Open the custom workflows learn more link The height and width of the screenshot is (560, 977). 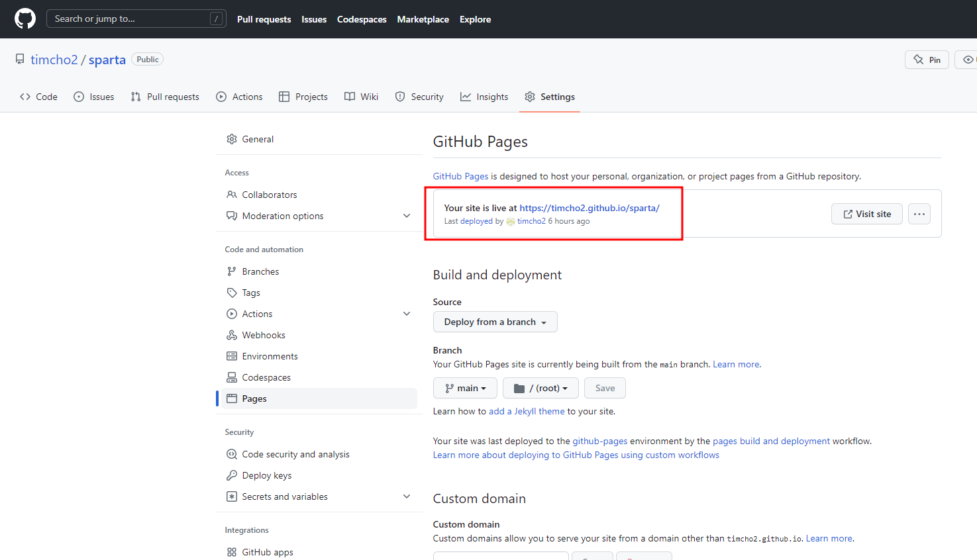576,455
